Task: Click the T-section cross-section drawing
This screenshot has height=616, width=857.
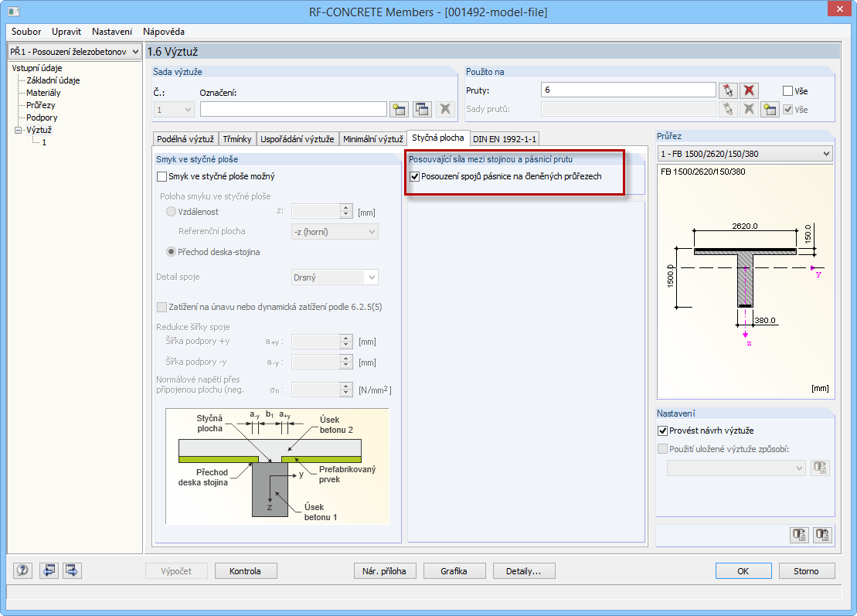Action: tap(746, 281)
